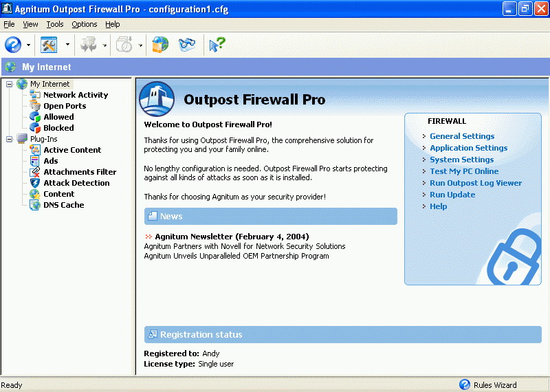Click Run Outpost Log Viewer link
Screen dimensions: 550x392
point(476,183)
